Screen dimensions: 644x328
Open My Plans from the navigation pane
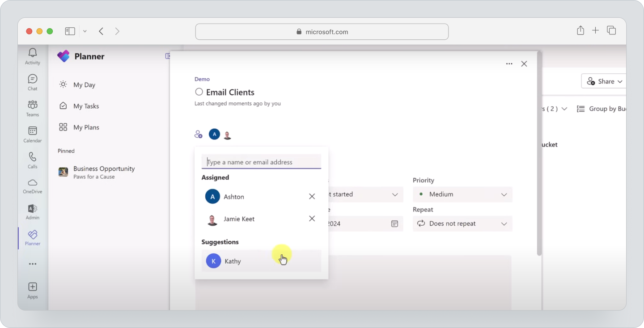tap(86, 127)
